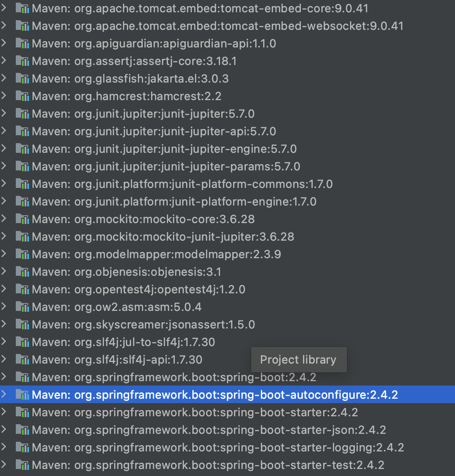
Task: Select the junit-jupiter-params:5.7.0 library
Action: tap(166, 166)
